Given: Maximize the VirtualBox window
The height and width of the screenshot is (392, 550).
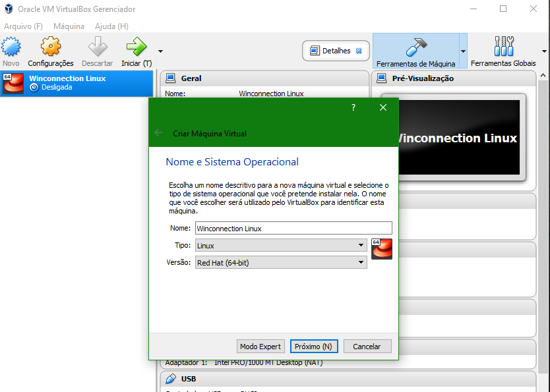Looking at the screenshot, I should pos(503,9).
